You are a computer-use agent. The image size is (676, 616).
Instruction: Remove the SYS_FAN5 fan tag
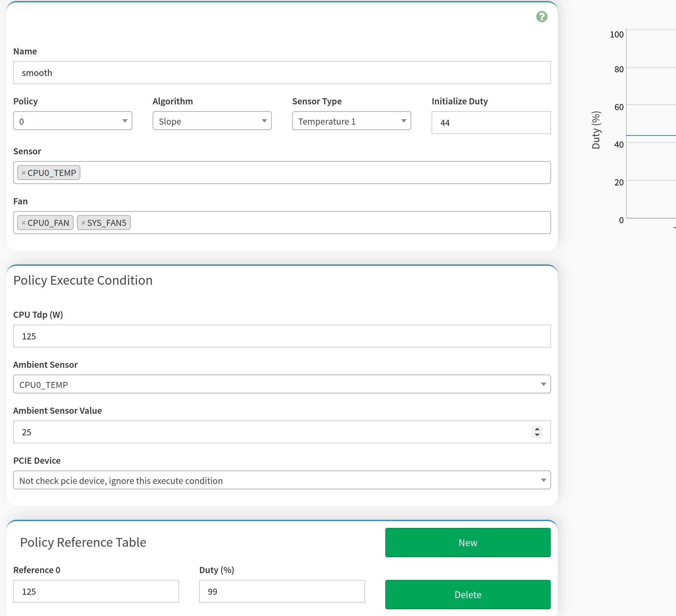83,223
